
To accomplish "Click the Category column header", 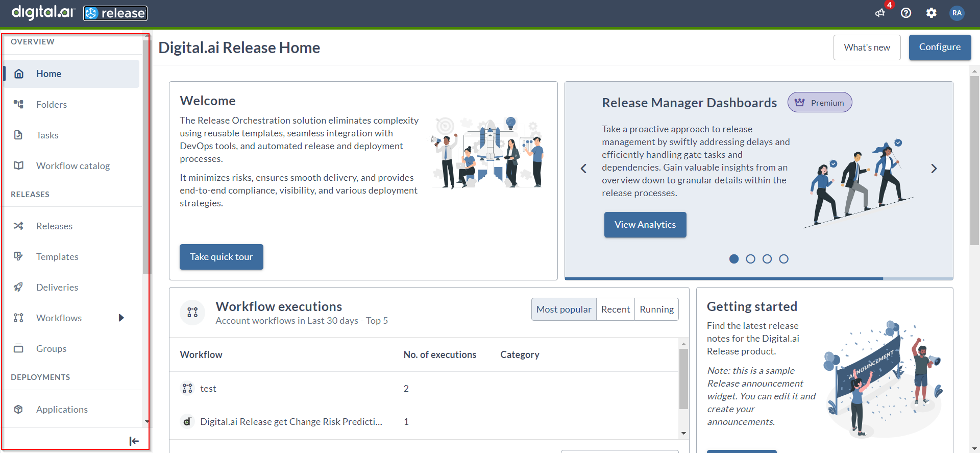I will tap(520, 354).
